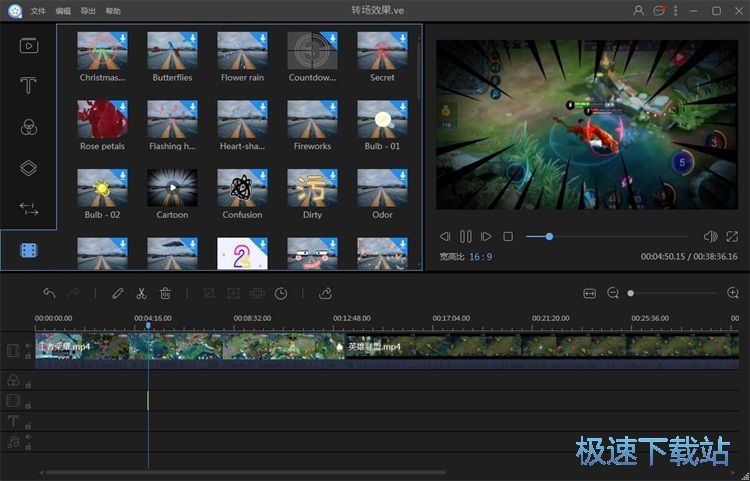Mute the music audio track
The width and height of the screenshot is (750, 481).
tap(28, 437)
